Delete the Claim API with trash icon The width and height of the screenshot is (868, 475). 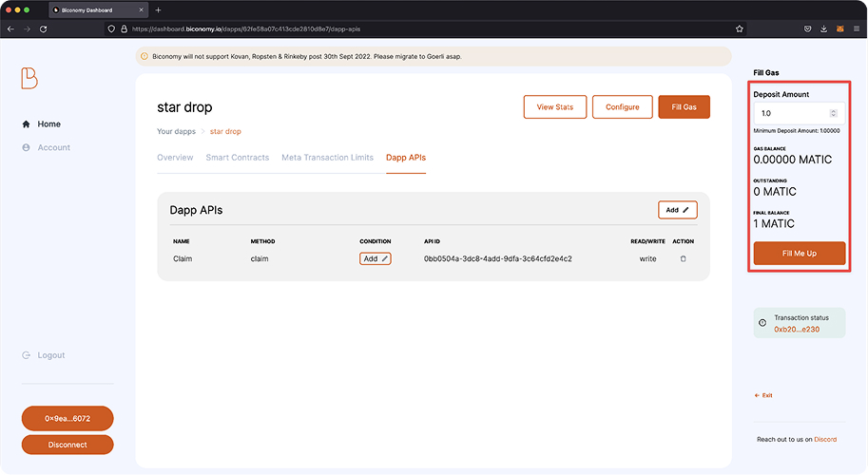[684, 258]
